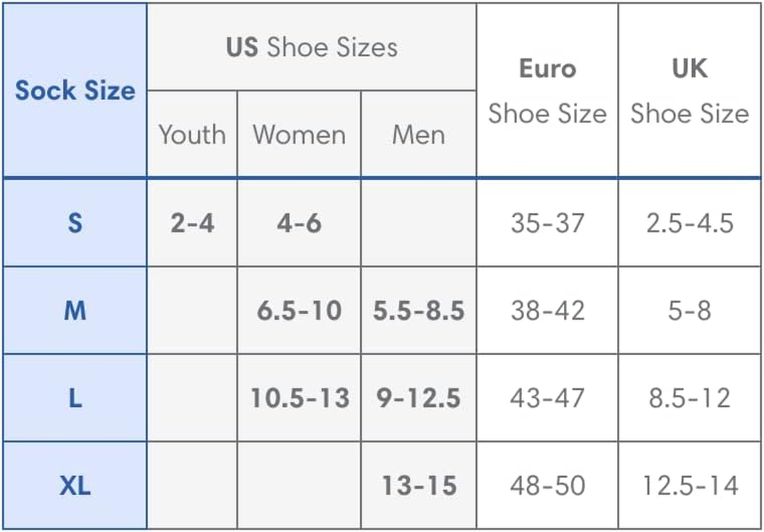
Task: Click the XL sock size row label
Action: (x=74, y=485)
